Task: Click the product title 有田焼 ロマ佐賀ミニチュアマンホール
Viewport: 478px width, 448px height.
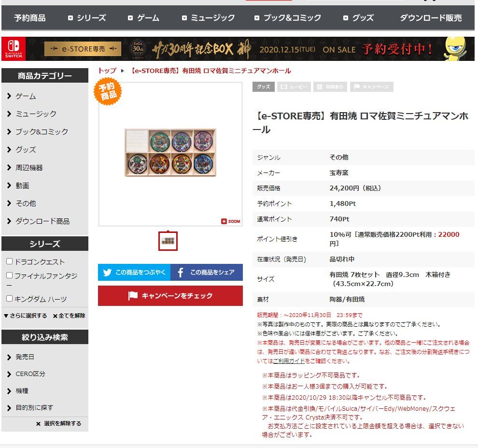Action: pyautogui.click(x=360, y=123)
